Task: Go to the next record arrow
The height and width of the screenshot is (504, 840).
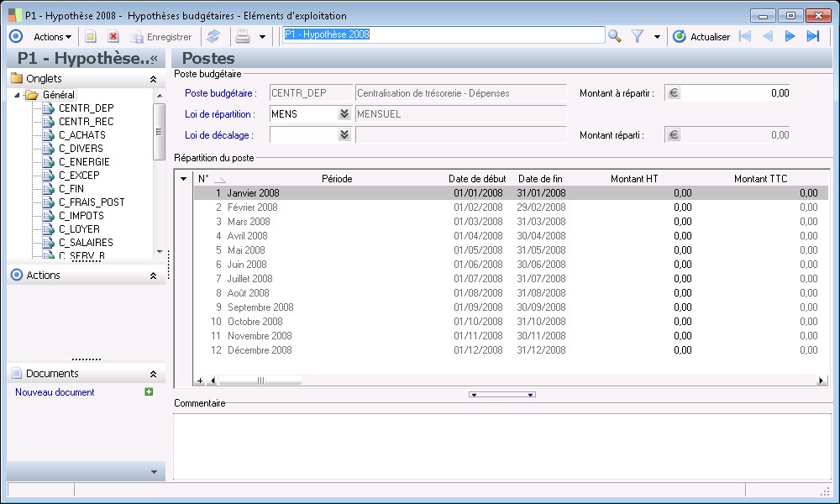Action: tap(790, 36)
